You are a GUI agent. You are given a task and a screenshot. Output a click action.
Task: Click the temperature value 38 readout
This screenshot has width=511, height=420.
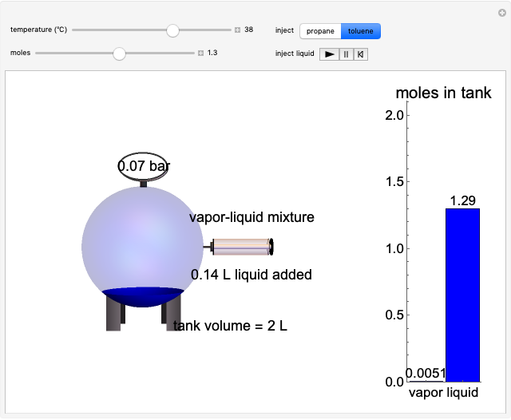tap(249, 30)
